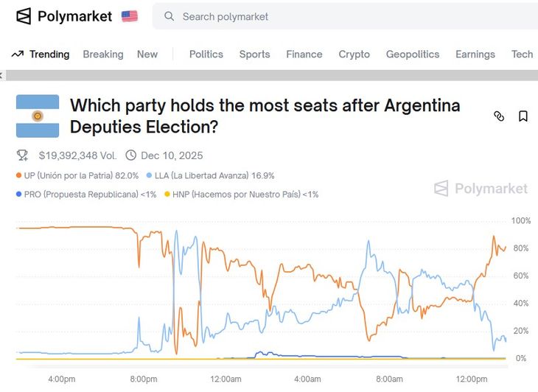Screen dimensions: 538x392
Task: Click the Trending arrow icon
Action: (18, 54)
